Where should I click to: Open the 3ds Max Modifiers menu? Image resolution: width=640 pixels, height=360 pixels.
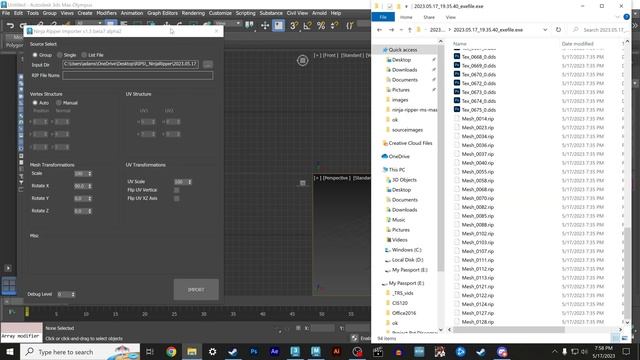point(107,13)
